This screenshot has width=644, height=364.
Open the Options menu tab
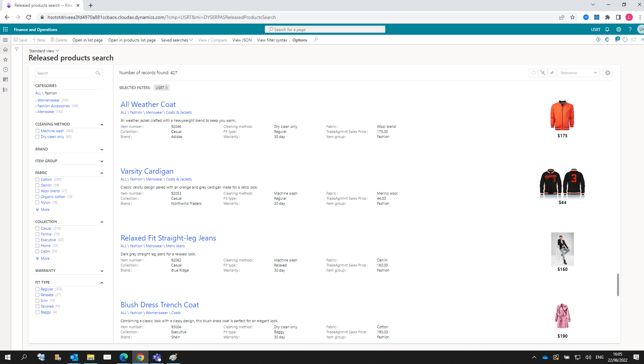[x=300, y=40]
